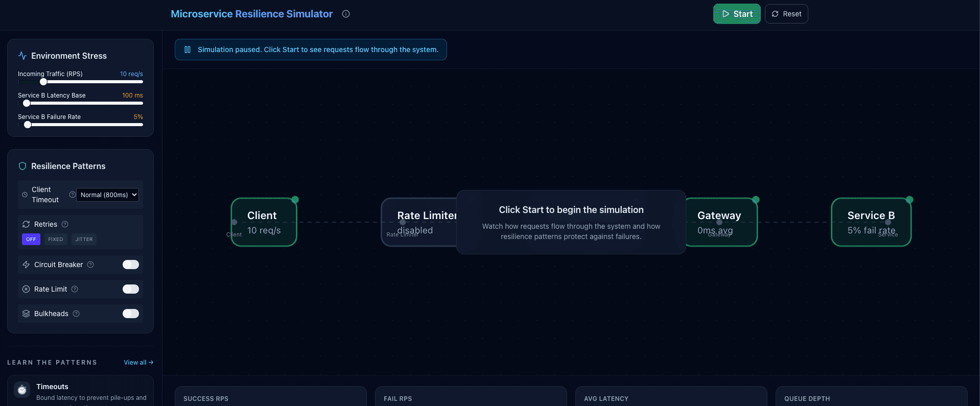The width and height of the screenshot is (980, 406).
Task: Open help for Bulkheads
Action: [x=76, y=314]
